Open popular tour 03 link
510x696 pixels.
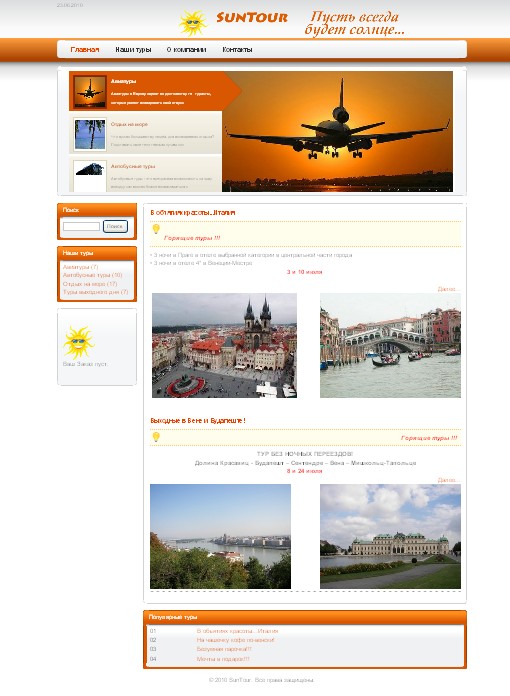click(x=224, y=649)
